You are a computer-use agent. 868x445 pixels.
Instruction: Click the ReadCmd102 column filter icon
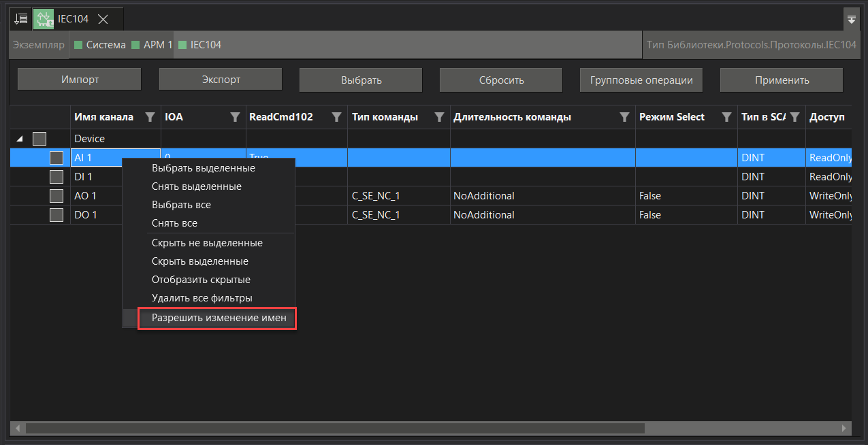336,117
